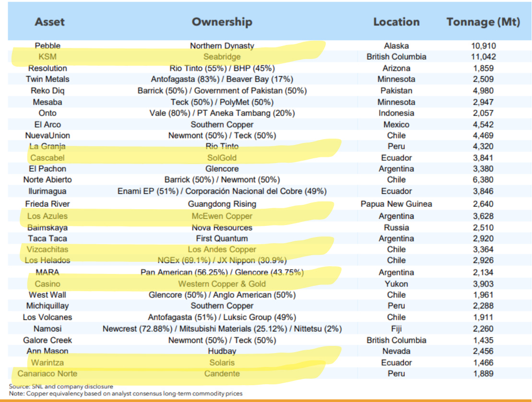Select the Pebble asset name
The width and height of the screenshot is (532, 402).
(x=47, y=46)
